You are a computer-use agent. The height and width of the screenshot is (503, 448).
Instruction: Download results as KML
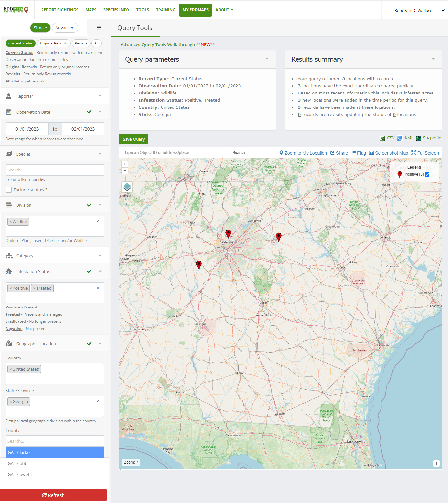pyautogui.click(x=405, y=138)
